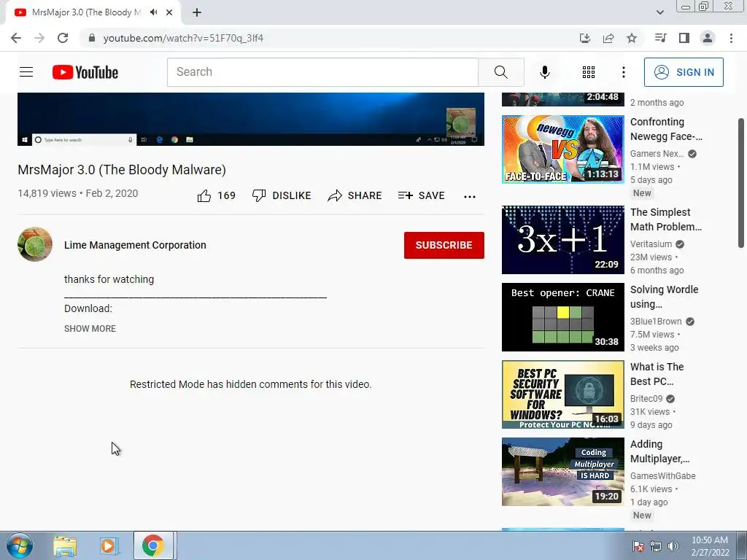Reload the current page
Screen dimensions: 747x560
[63, 38]
